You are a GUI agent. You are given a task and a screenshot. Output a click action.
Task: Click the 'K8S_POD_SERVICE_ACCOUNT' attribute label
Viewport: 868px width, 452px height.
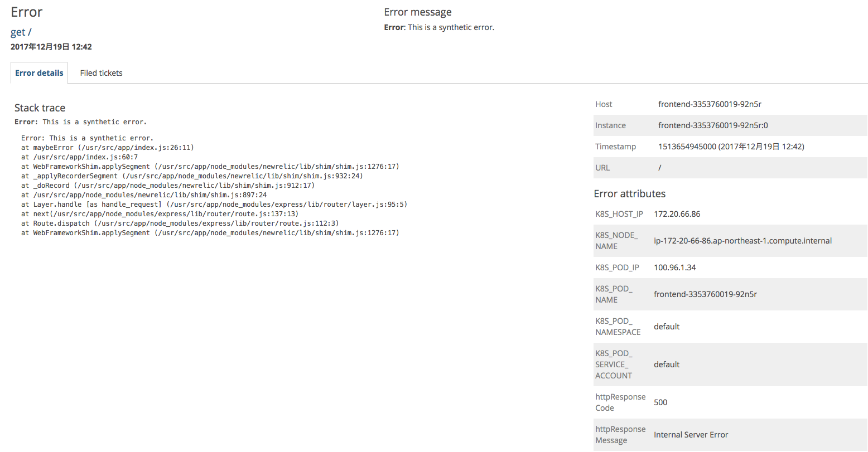tap(614, 364)
